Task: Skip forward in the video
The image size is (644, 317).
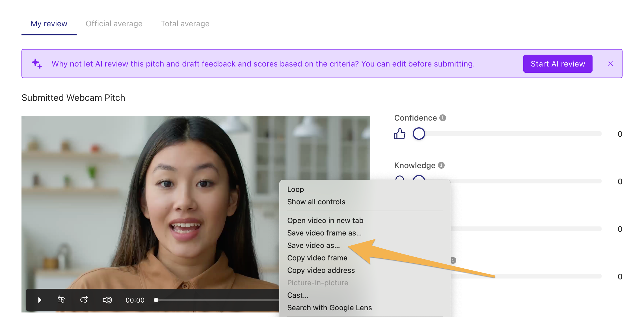Action: (84, 300)
